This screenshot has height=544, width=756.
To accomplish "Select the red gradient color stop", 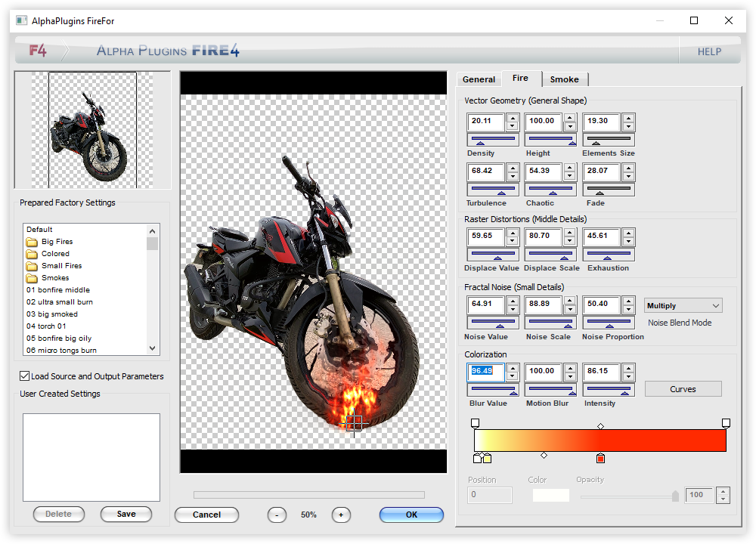I will (600, 458).
